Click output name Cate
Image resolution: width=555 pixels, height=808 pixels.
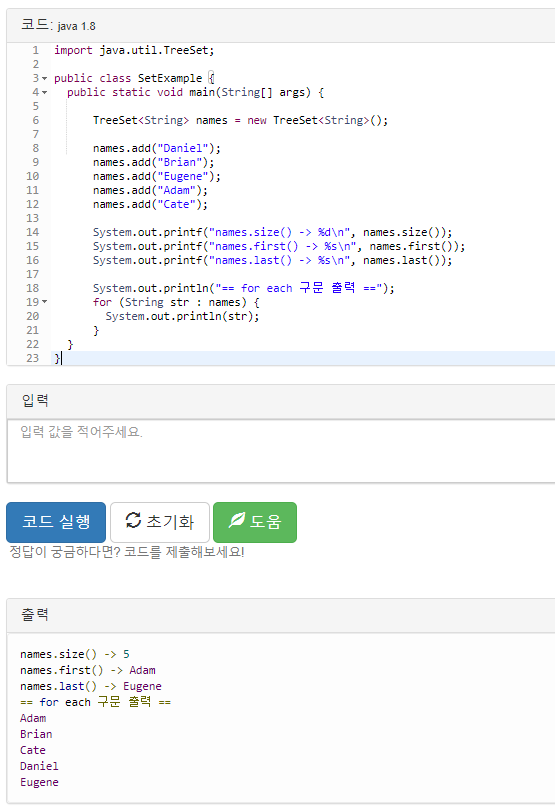[x=33, y=750]
